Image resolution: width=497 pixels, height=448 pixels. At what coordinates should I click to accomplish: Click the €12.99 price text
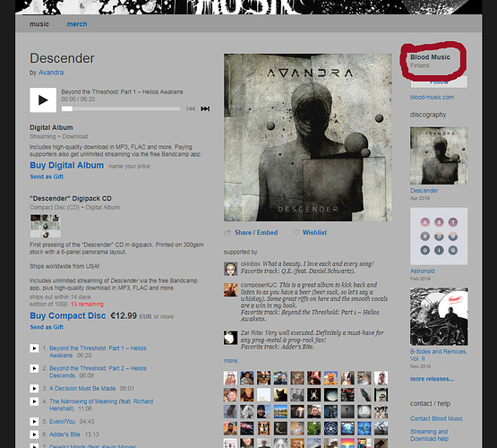coord(124,315)
